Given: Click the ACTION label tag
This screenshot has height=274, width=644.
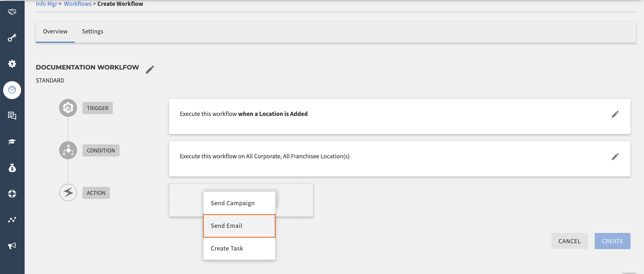Looking at the screenshot, I should click(96, 193).
